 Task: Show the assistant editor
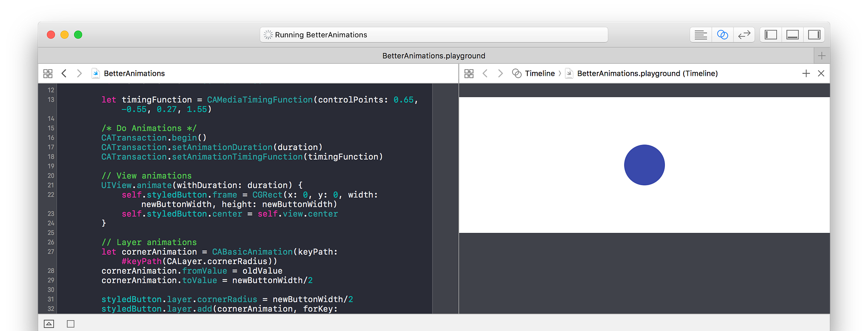point(723,35)
